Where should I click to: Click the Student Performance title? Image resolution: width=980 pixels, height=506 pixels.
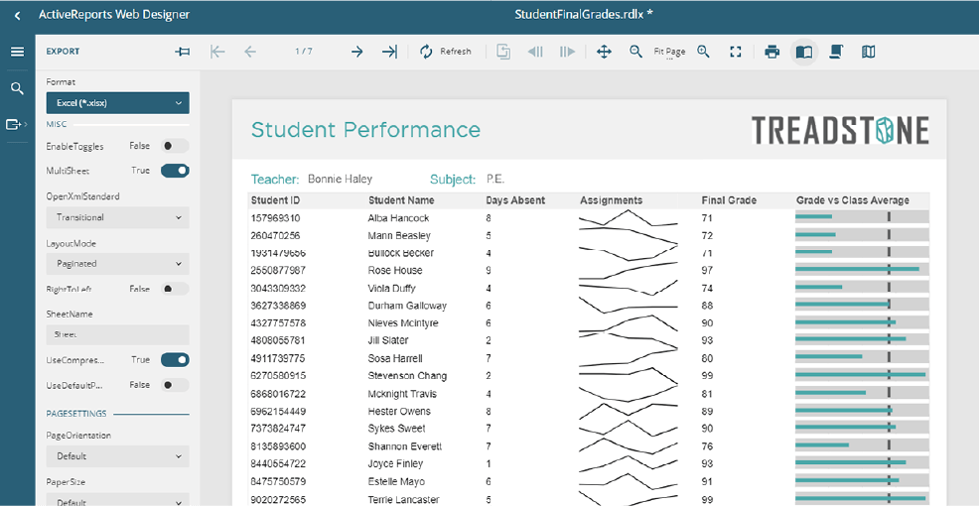[365, 130]
